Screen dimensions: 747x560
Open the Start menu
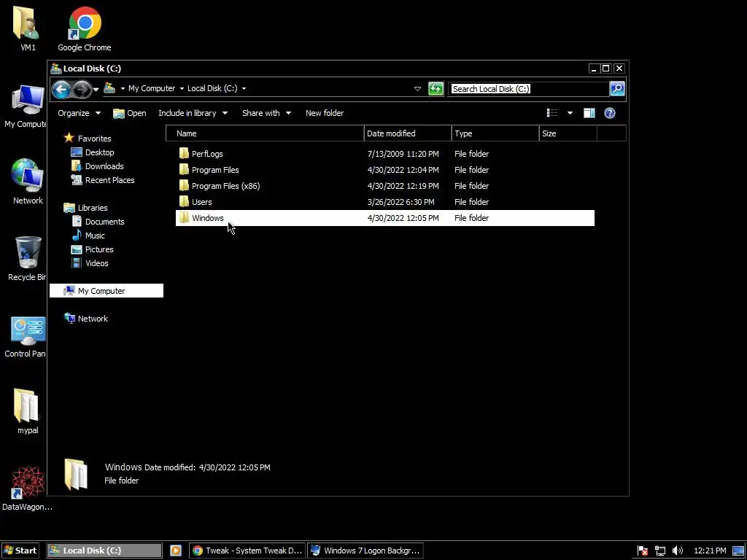point(20,551)
